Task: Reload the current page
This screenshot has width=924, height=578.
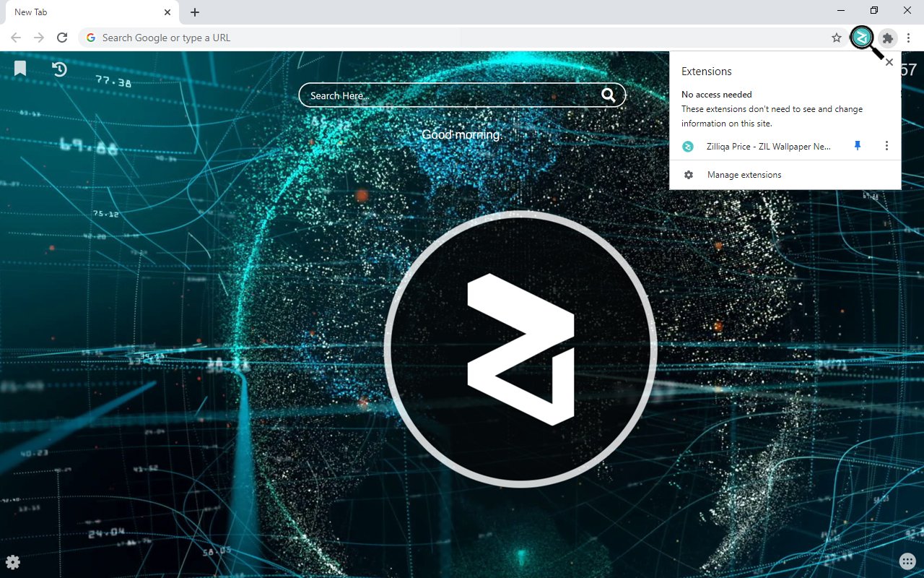Action: coord(62,38)
